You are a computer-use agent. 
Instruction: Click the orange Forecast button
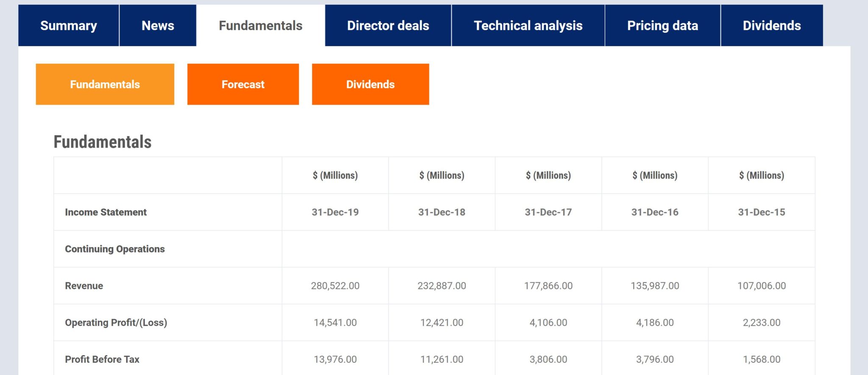243,84
